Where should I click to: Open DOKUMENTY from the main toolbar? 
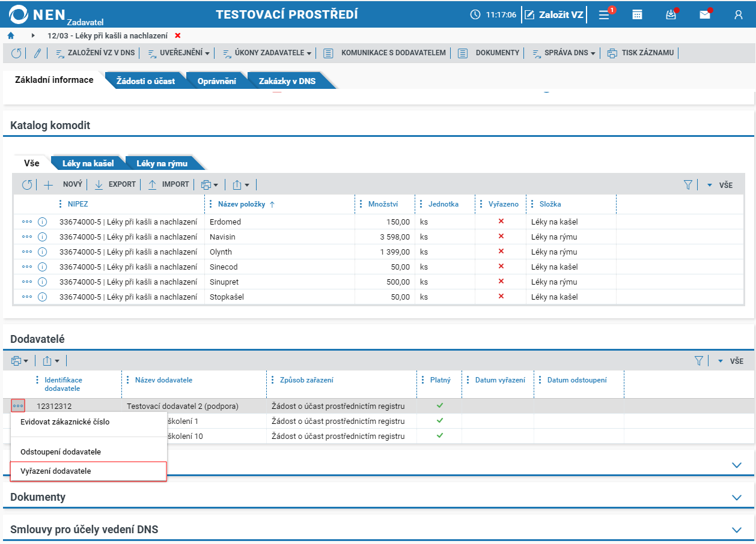489,53
